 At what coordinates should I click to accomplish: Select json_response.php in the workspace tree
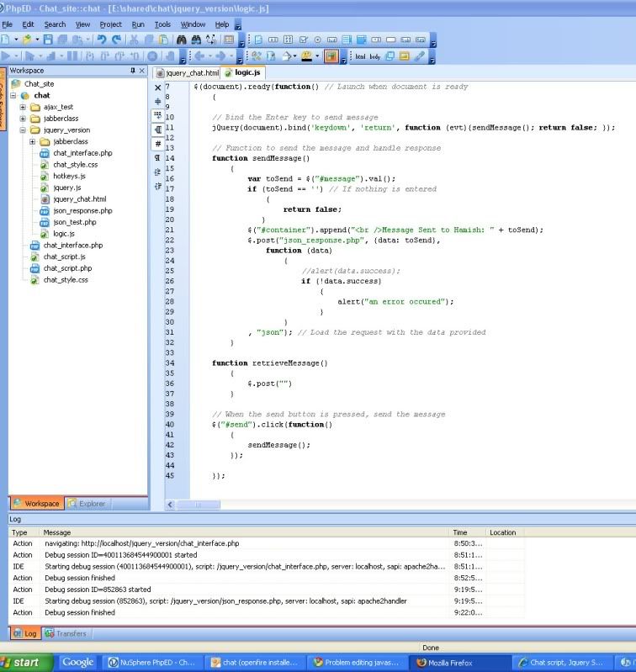click(82, 210)
